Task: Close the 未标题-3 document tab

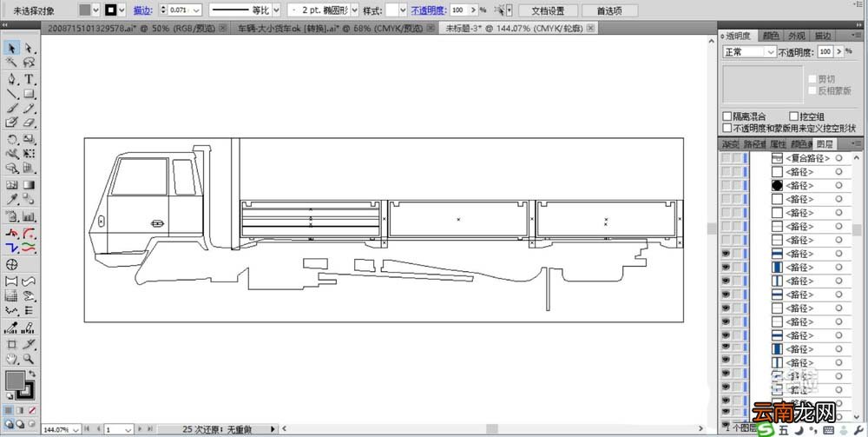Action: click(x=591, y=28)
